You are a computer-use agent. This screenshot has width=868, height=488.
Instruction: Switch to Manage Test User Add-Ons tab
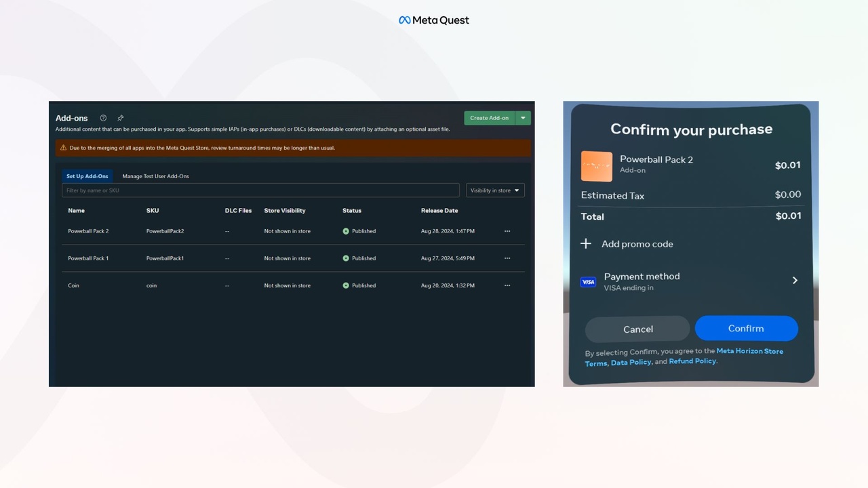(x=155, y=176)
